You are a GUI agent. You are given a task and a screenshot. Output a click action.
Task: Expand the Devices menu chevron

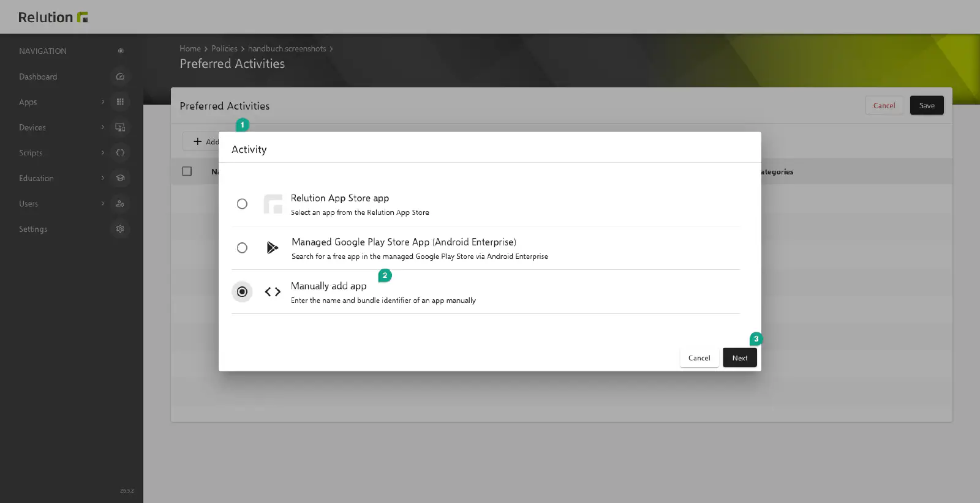coord(102,127)
